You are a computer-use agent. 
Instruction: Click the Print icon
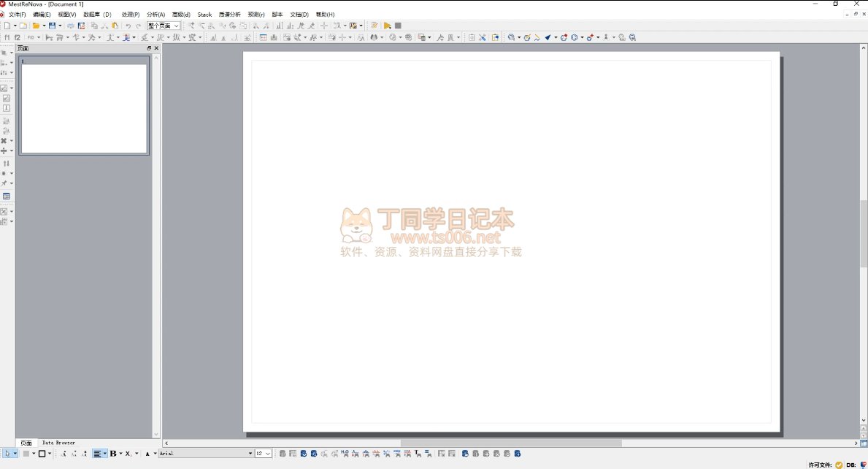[x=71, y=26]
